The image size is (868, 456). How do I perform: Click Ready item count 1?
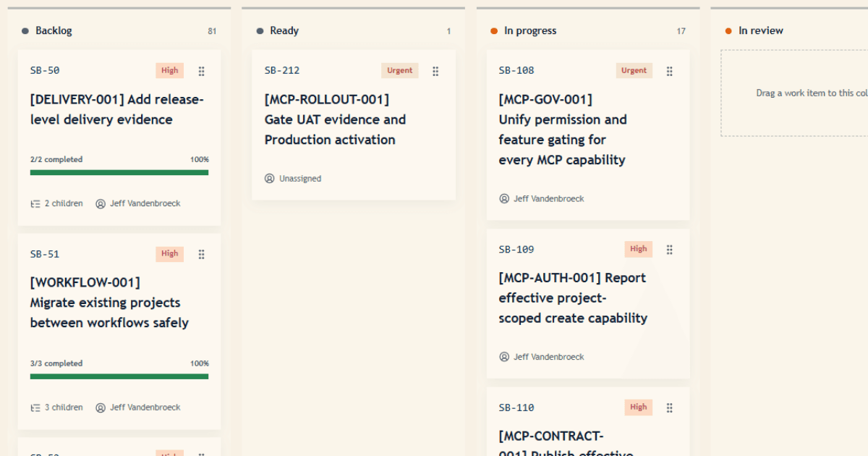click(x=448, y=31)
